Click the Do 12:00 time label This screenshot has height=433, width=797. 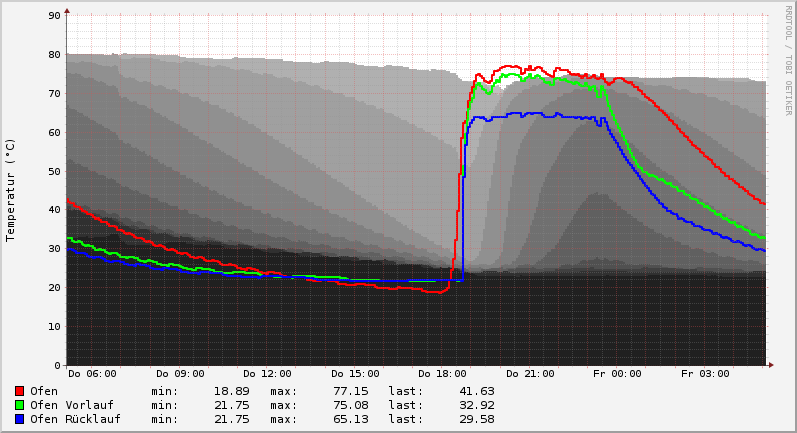(x=267, y=374)
